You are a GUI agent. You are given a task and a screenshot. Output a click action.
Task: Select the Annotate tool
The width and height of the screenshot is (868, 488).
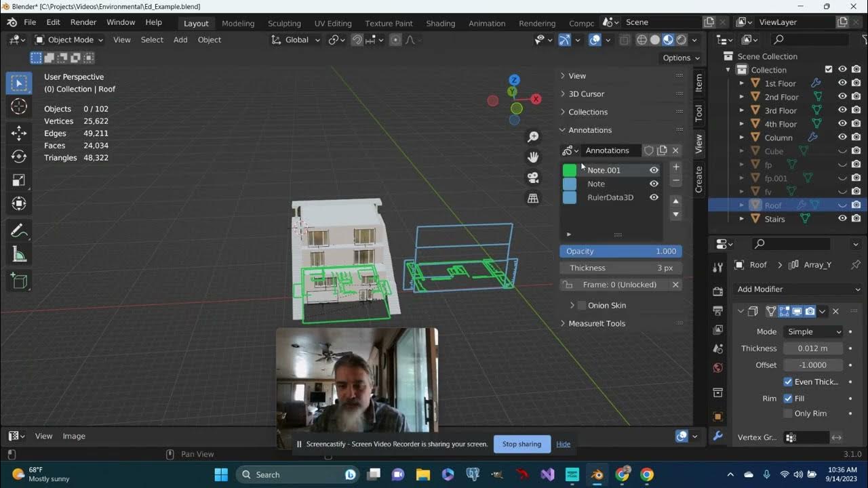[19, 231]
